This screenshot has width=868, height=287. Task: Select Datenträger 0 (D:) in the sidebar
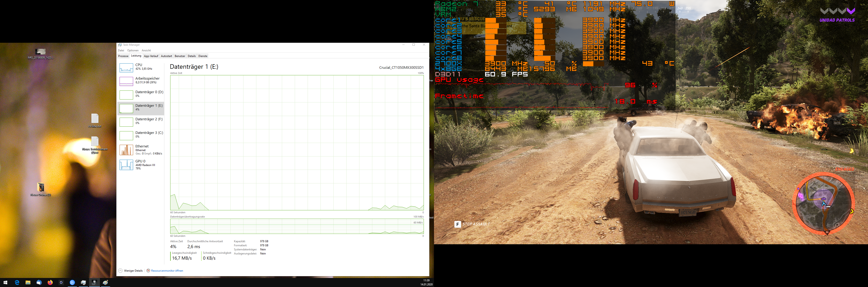[141, 95]
